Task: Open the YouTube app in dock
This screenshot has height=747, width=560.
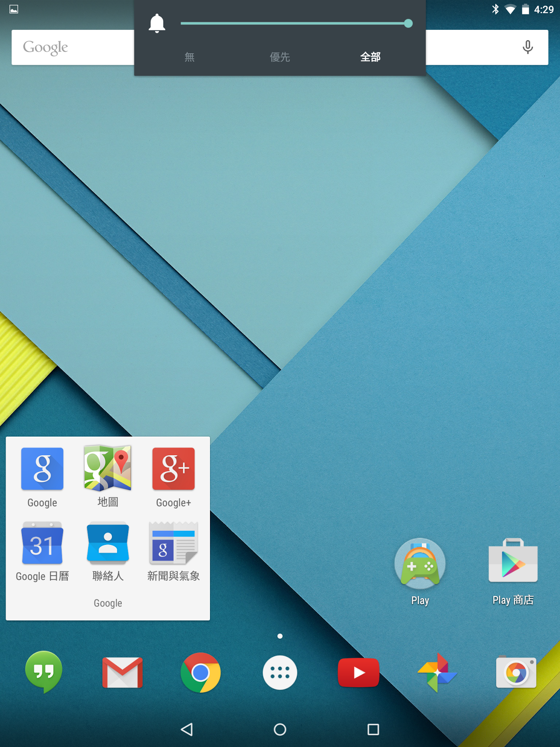Action: [x=358, y=673]
